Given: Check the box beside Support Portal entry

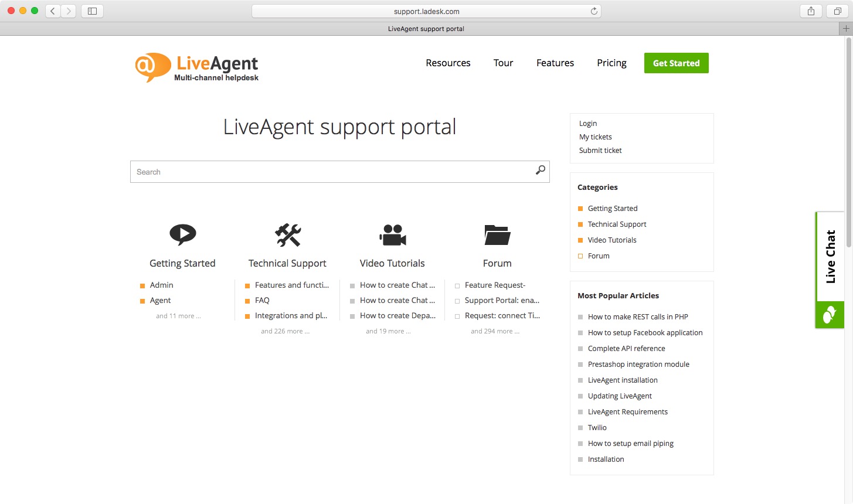Looking at the screenshot, I should 458,300.
